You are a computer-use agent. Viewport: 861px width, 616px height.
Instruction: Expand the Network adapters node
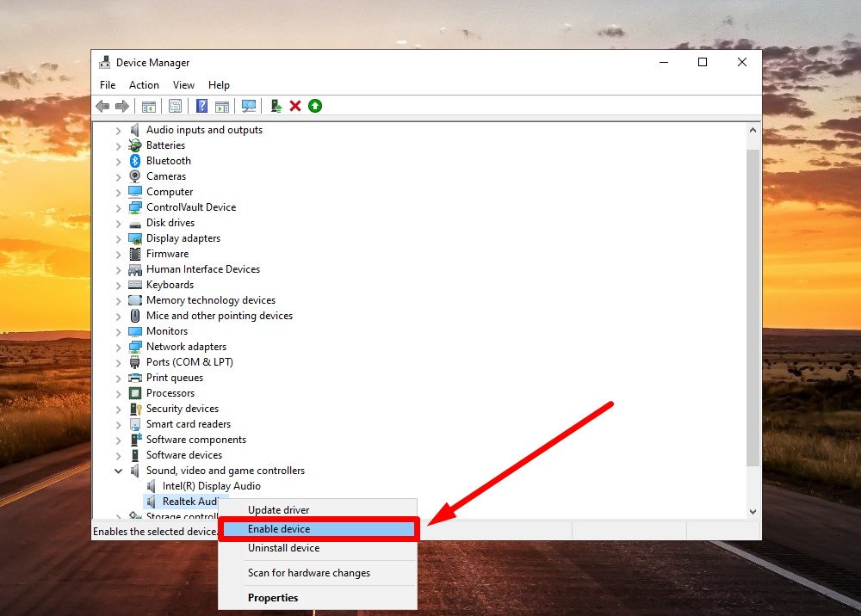tap(118, 348)
